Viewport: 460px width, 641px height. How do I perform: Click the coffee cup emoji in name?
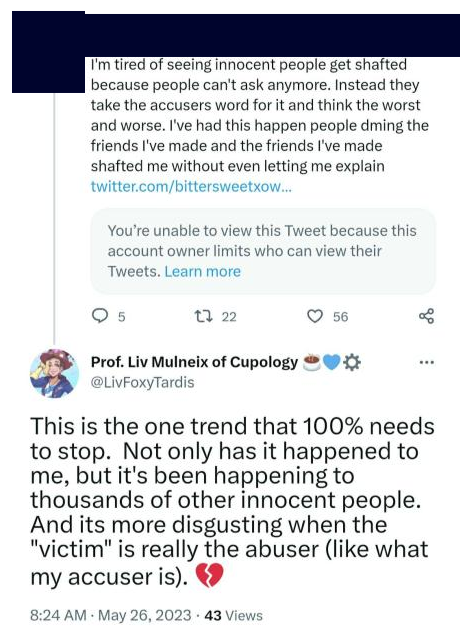312,362
